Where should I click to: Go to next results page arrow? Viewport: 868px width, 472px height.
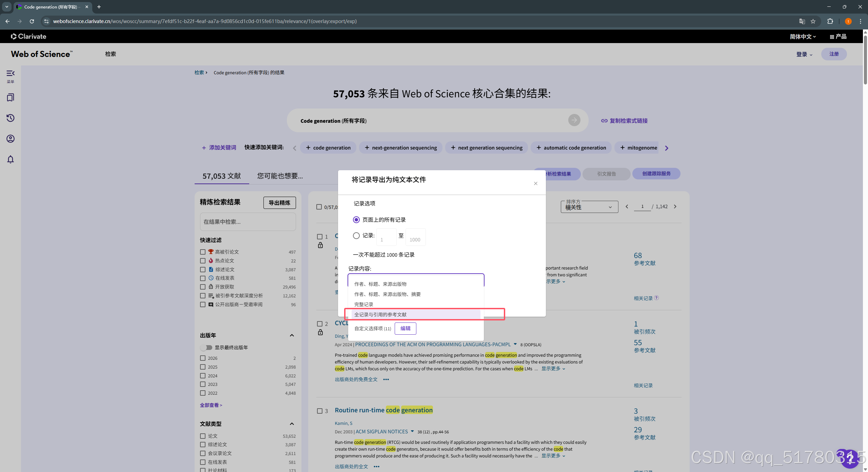pos(675,206)
